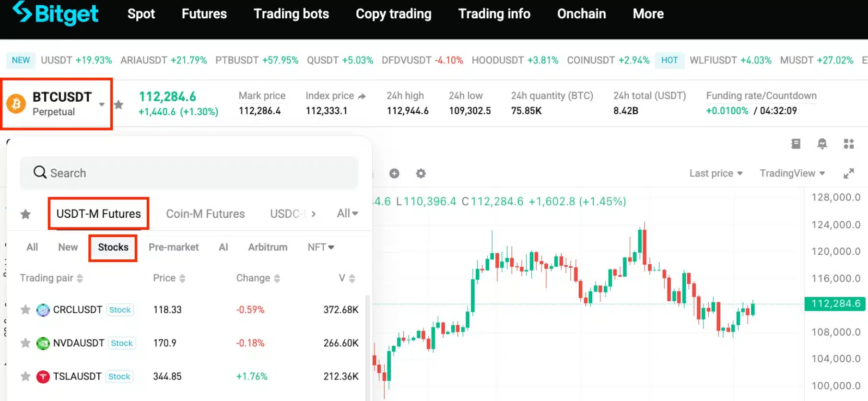Open UUSDT ticker in the scrolling bar
868x401 pixels.
coord(76,60)
